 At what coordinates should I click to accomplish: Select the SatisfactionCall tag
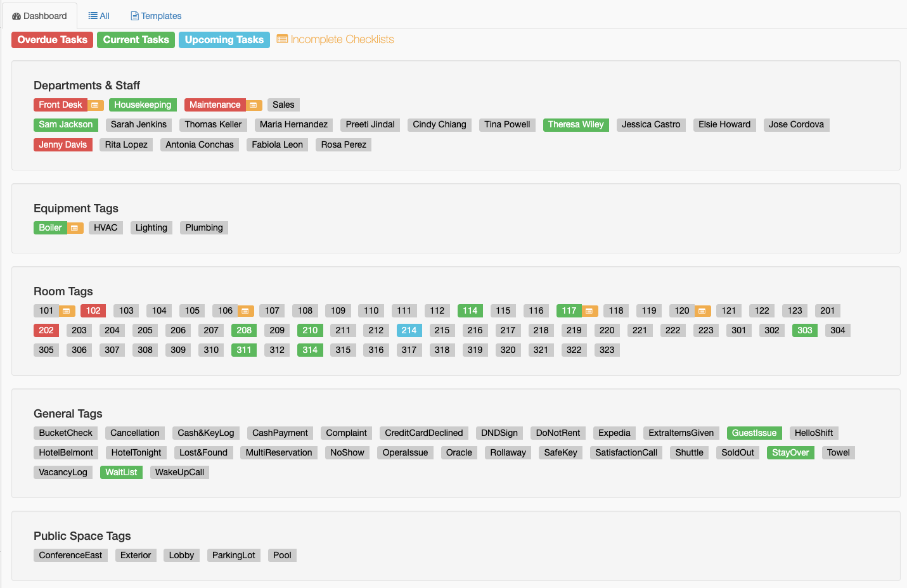[x=626, y=453]
